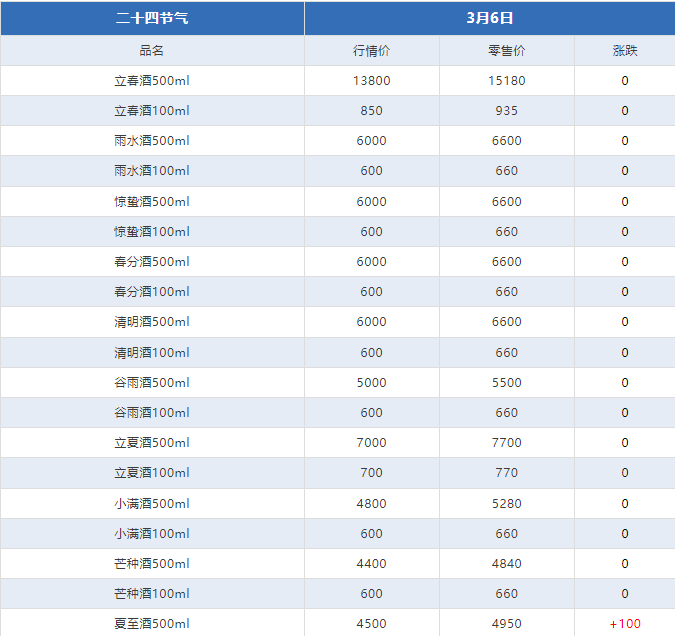
Task: Click the 立春酒500ml product name
Action: [x=152, y=81]
